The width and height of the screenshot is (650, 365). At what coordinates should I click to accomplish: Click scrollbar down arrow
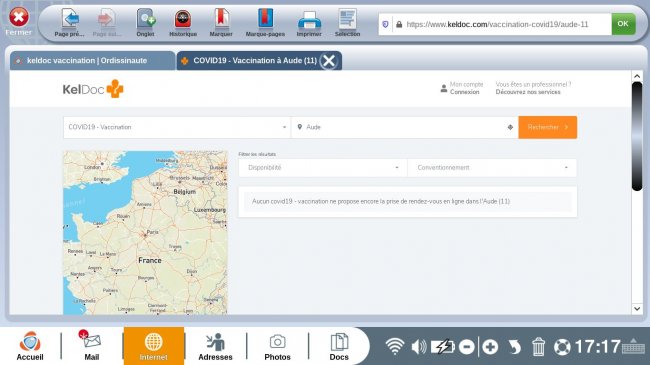(637, 309)
